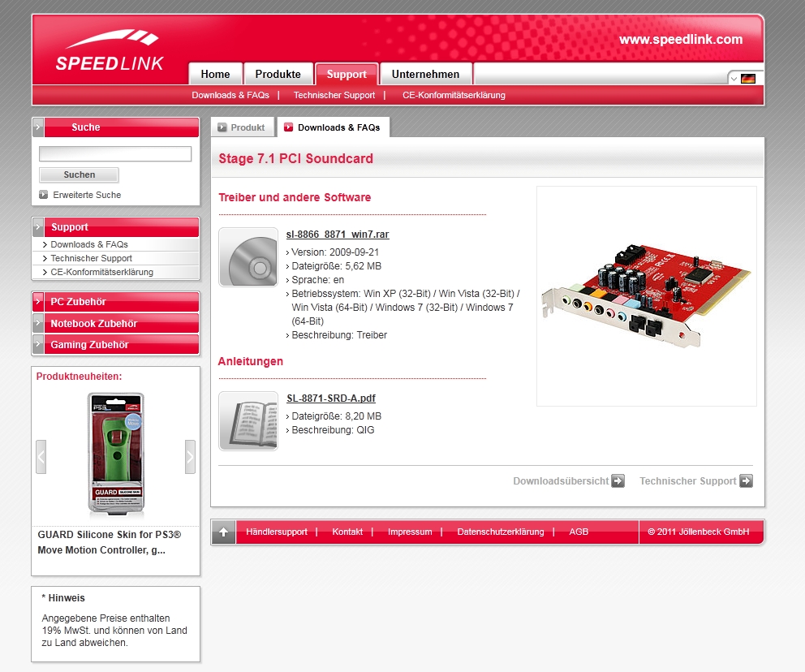Expand the Notebook Zubehör category
The height and width of the screenshot is (672, 805).
[115, 324]
